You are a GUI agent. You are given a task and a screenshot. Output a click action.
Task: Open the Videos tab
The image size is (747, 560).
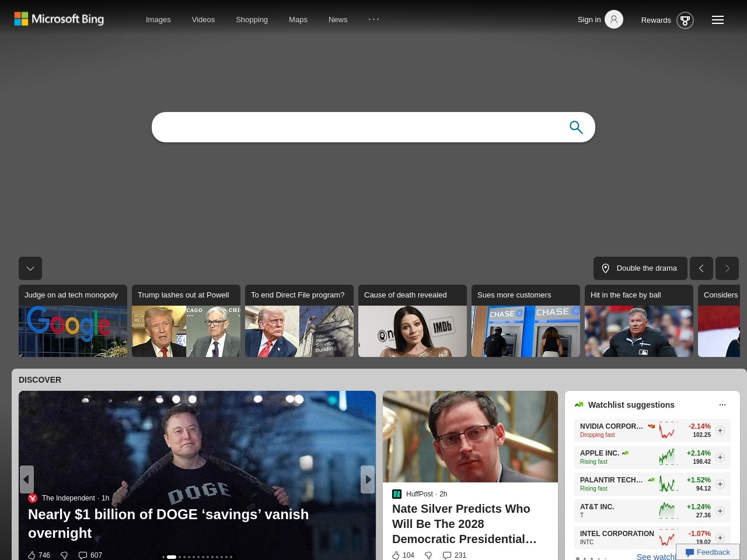pos(203,19)
